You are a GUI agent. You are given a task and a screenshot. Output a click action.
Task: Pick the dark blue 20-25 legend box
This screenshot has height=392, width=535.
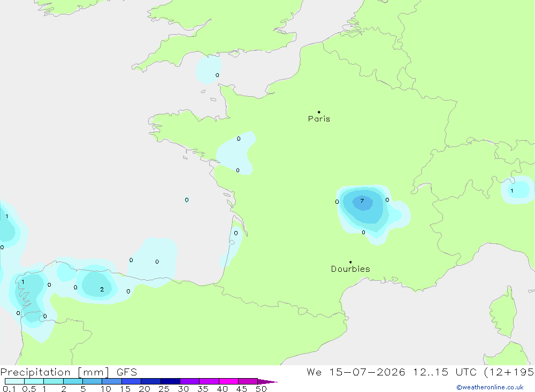pos(151,381)
